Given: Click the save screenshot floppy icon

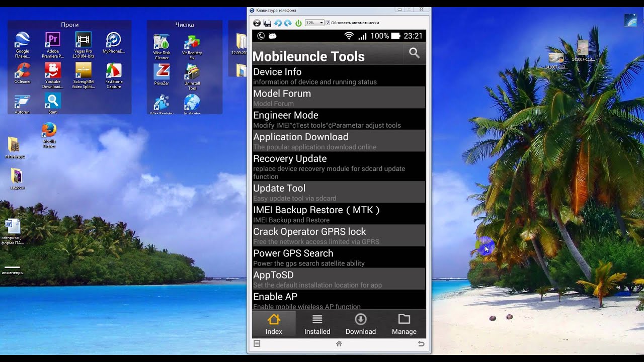Looking at the screenshot, I should 267,23.
